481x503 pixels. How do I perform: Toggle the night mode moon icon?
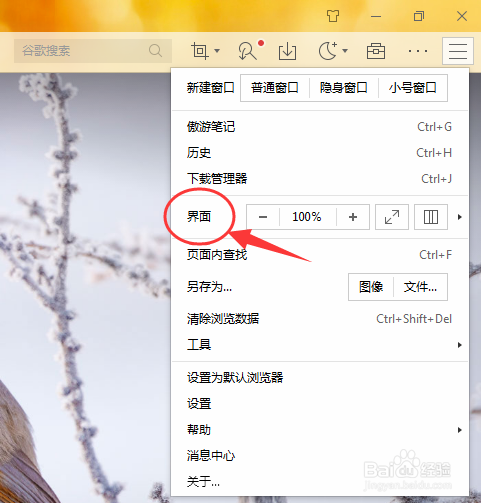[328, 51]
